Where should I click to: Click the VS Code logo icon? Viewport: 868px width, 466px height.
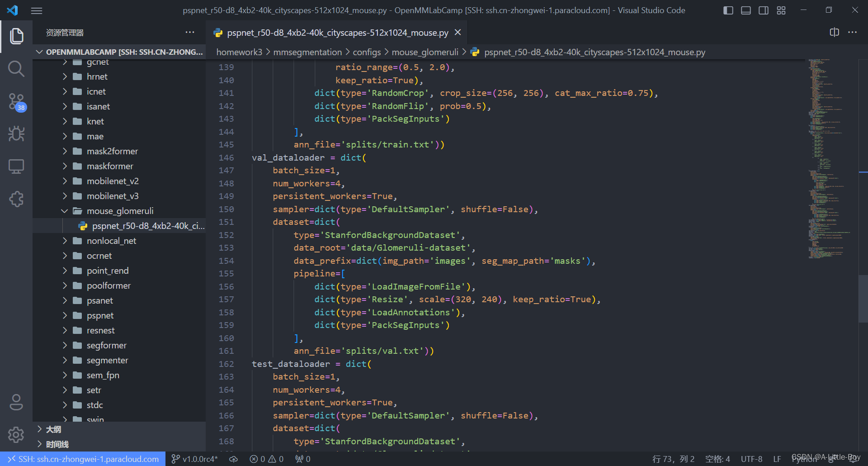coord(13,10)
